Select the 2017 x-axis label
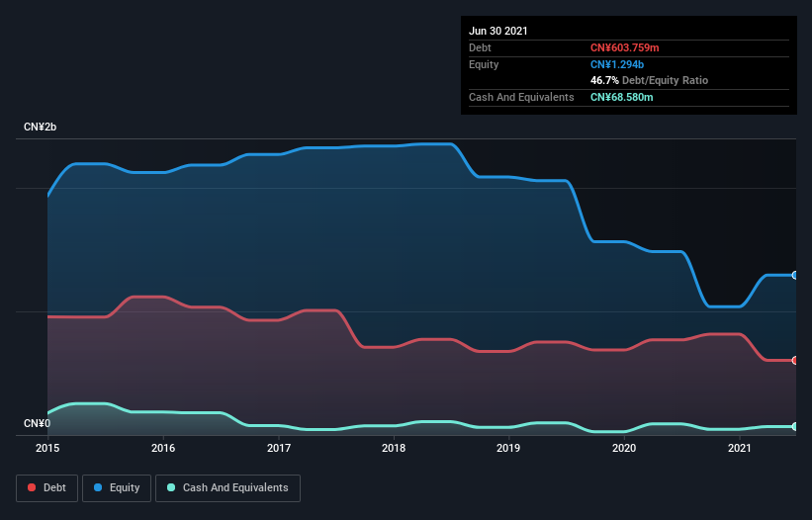Screen dimensions: 812x520 tap(279, 448)
